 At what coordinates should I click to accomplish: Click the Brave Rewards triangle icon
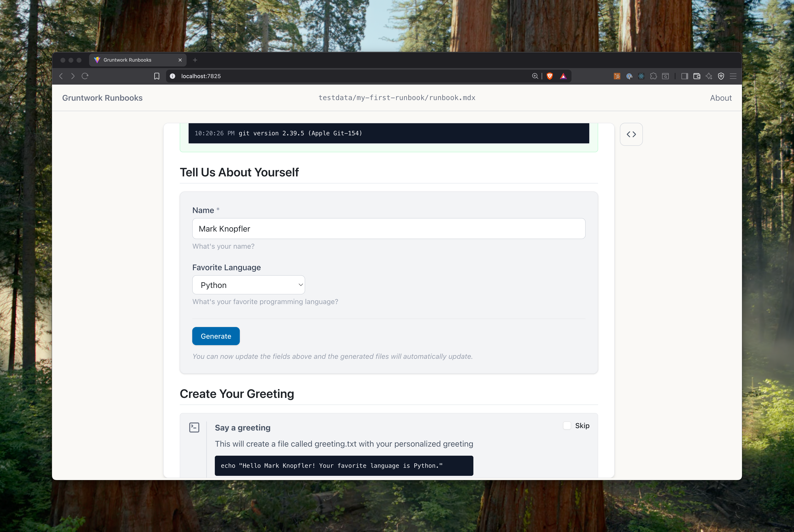pos(563,76)
